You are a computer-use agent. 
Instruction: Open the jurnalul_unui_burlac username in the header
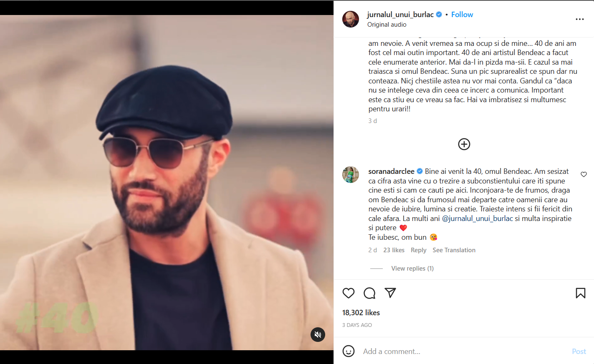click(x=400, y=15)
